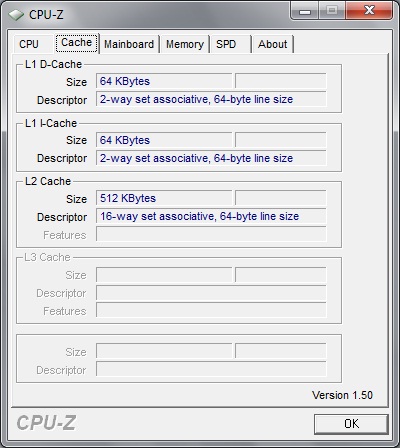Close the CPU-Z window
Screen dimensions: 400x448
click(x=369, y=11)
